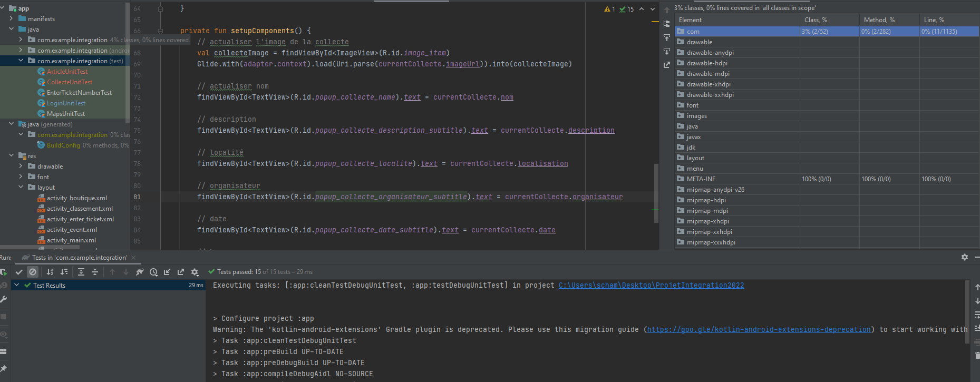Image resolution: width=980 pixels, height=382 pixels.
Task: Toggle Show Passed tests checkmark
Action: [x=19, y=272]
